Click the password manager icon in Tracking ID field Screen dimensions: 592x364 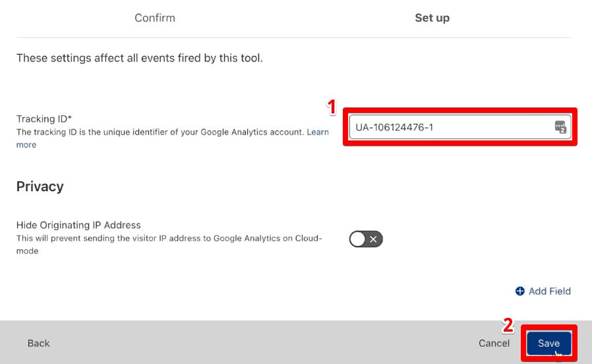click(x=560, y=127)
